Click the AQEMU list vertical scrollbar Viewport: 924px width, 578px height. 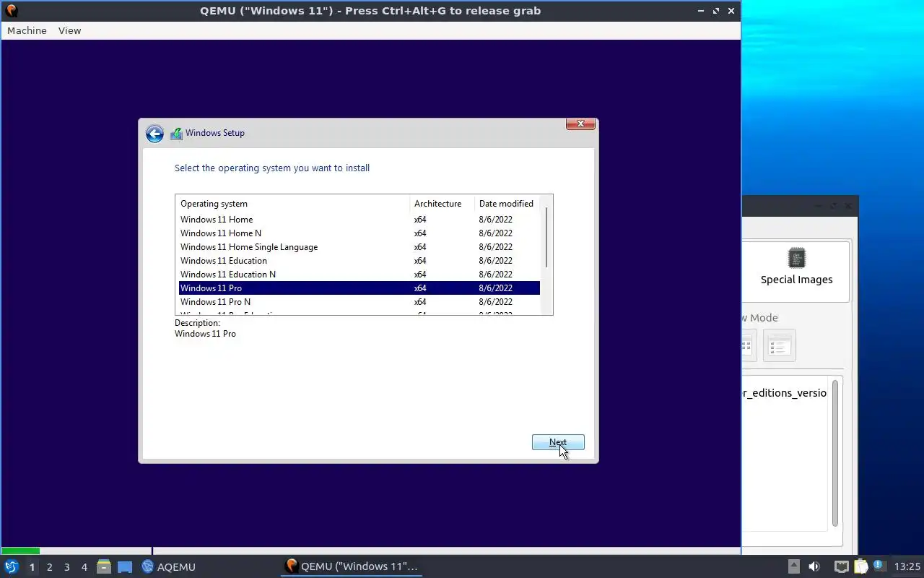835,454
